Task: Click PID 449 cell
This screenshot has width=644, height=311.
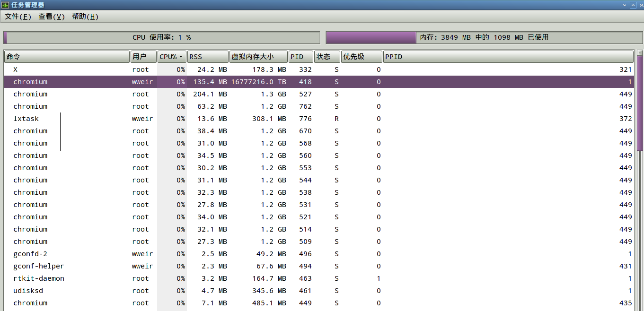Action: (305, 303)
